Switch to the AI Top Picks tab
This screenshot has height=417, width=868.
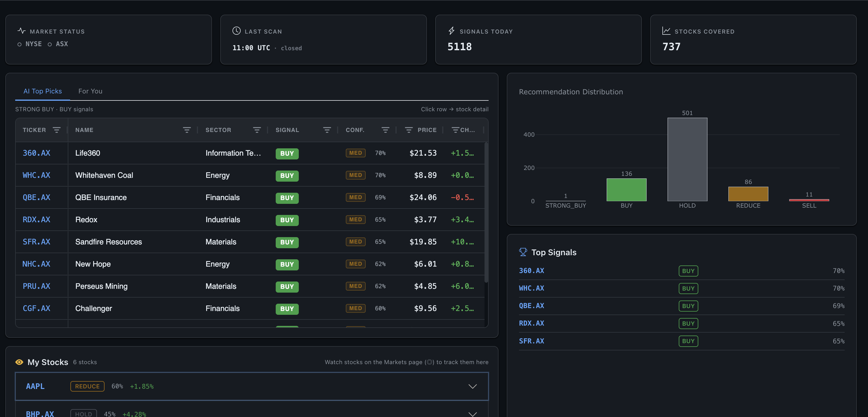[42, 91]
